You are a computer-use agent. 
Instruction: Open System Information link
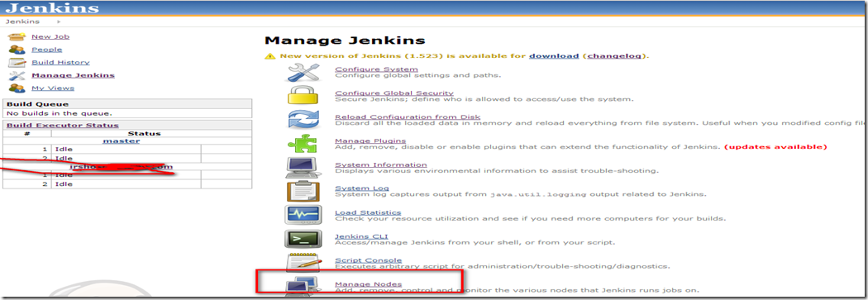[x=381, y=164]
